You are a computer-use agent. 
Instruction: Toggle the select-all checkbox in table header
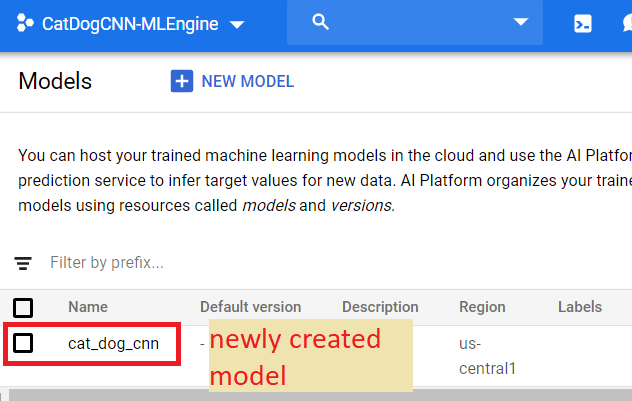(x=23, y=307)
